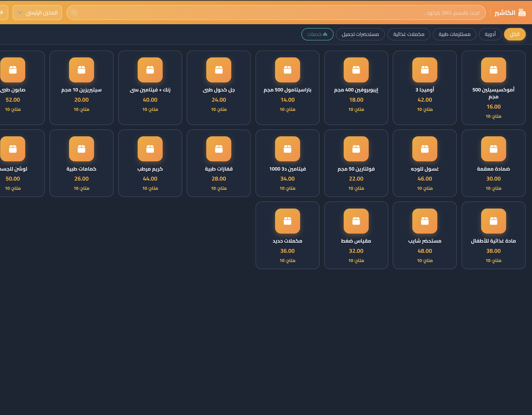Click the box icon of فيتامين د3 1000

pos(287,149)
